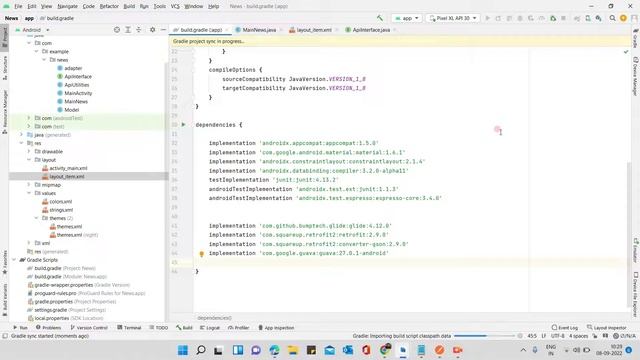Image resolution: width=640 pixels, height=360 pixels.
Task: Open the File menu
Action: point(18,6)
